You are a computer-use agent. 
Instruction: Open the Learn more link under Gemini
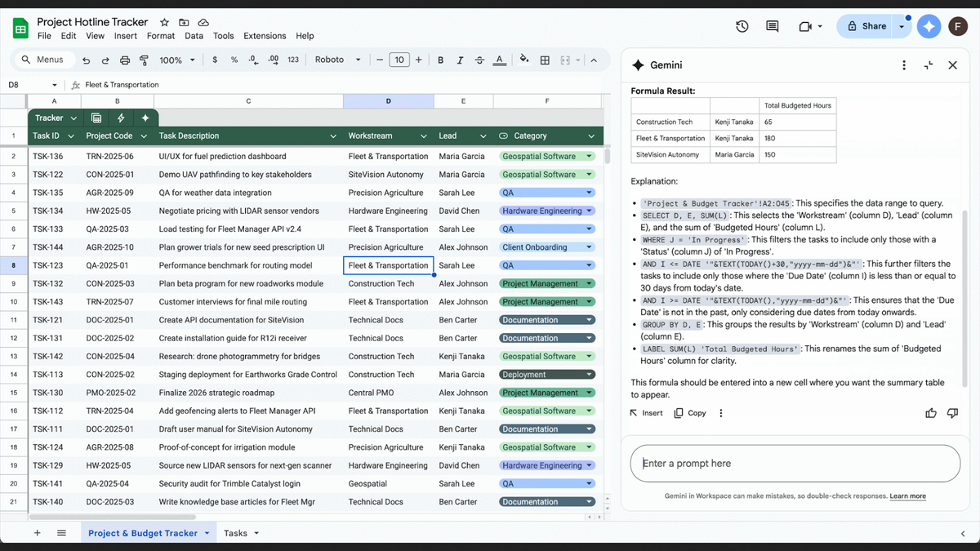907,495
